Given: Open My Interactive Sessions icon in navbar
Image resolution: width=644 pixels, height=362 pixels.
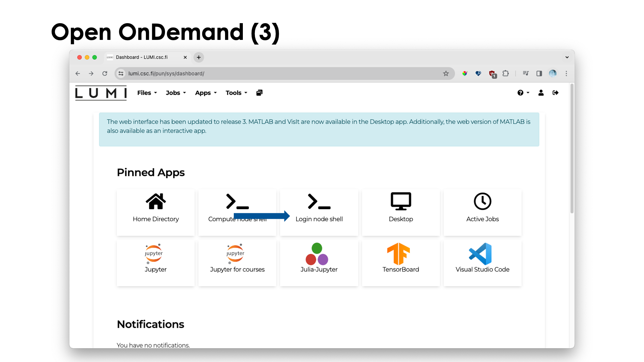Looking at the screenshot, I should (259, 93).
